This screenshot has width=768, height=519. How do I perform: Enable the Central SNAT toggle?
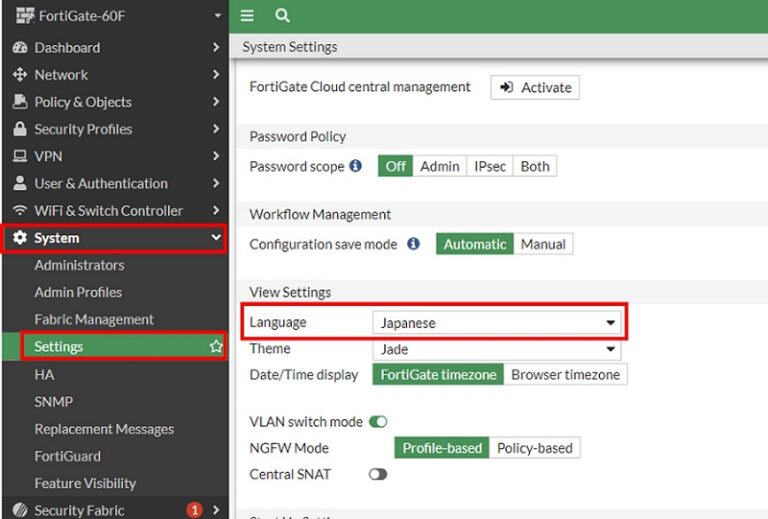[378, 474]
